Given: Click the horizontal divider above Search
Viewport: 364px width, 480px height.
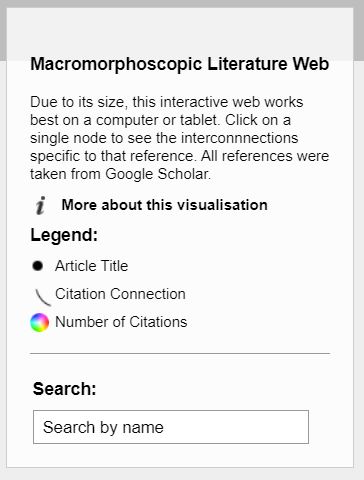Looking at the screenshot, I should pos(180,353).
